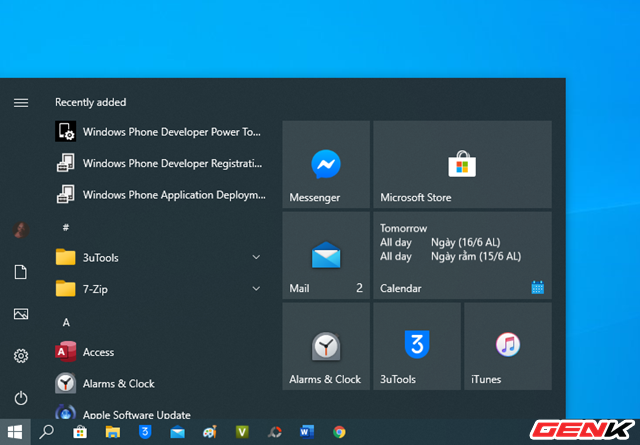Open the Calendar live tile
640x445 pixels.
[462, 256]
